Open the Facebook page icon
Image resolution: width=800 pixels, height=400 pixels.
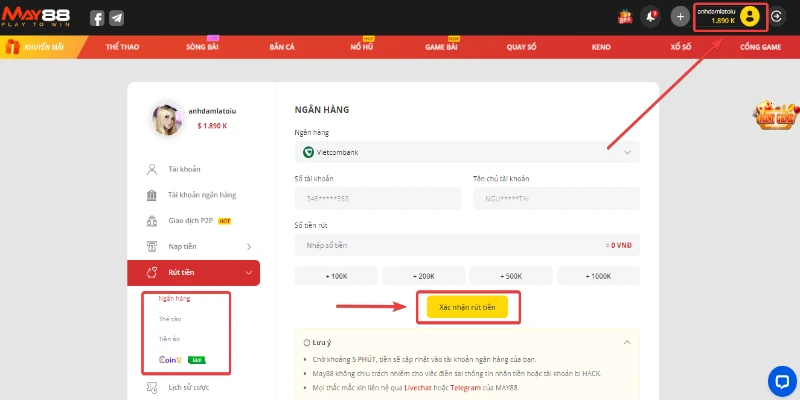click(97, 18)
